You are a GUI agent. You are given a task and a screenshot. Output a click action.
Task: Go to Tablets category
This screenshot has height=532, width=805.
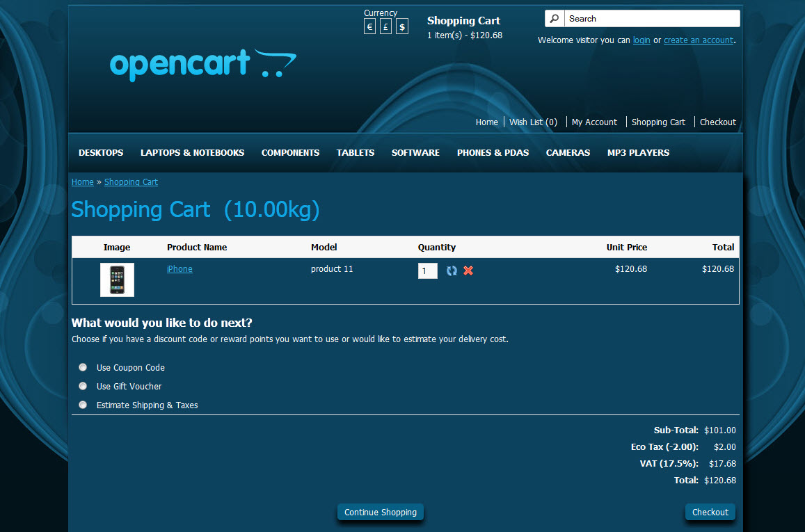tap(356, 153)
